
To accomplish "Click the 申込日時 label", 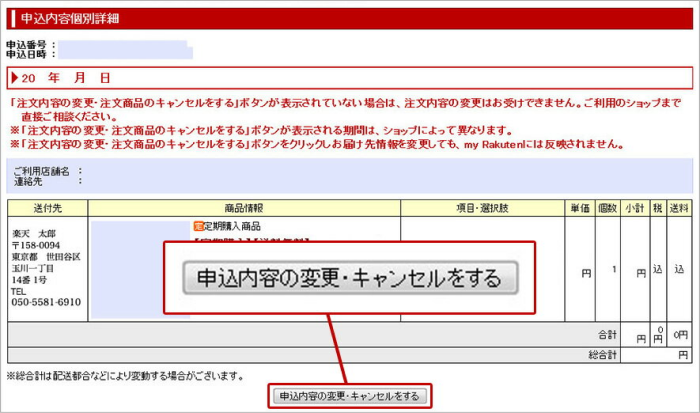I will (x=26, y=54).
